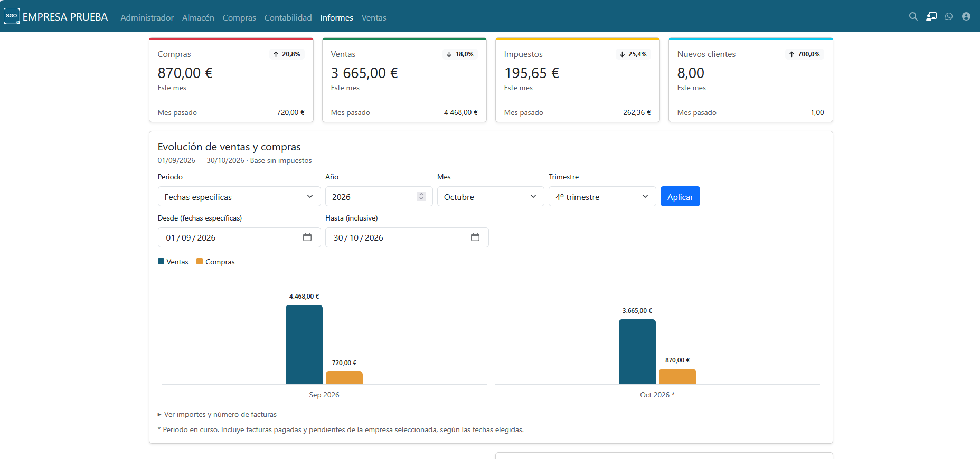
Task: Open the search magnifier icon
Action: pyautogui.click(x=913, y=16)
